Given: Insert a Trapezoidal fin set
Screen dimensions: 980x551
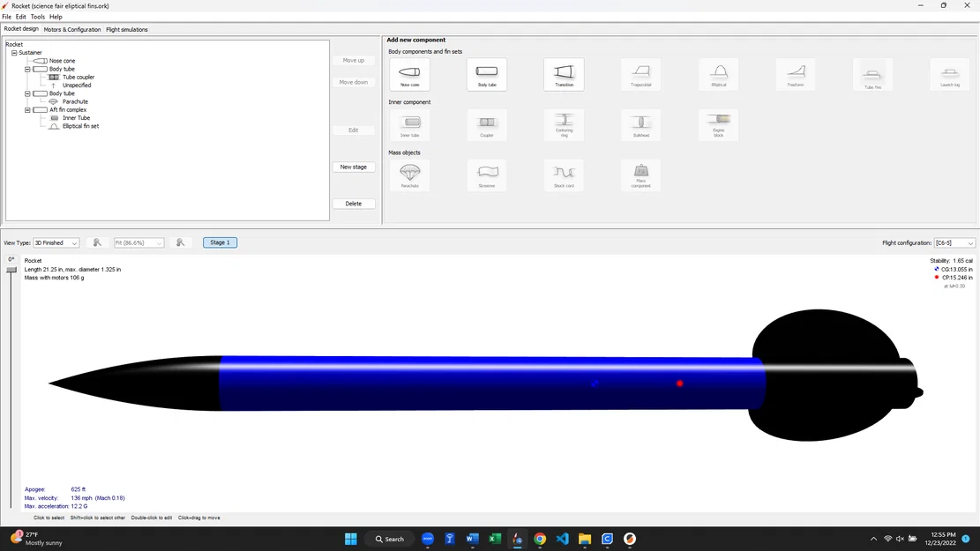Looking at the screenshot, I should click(x=640, y=74).
